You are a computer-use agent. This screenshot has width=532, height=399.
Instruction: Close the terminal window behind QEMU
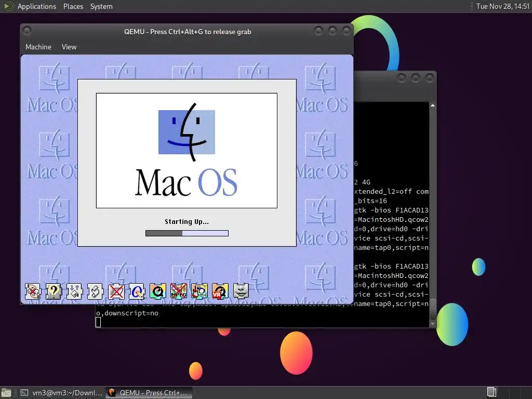(430, 78)
